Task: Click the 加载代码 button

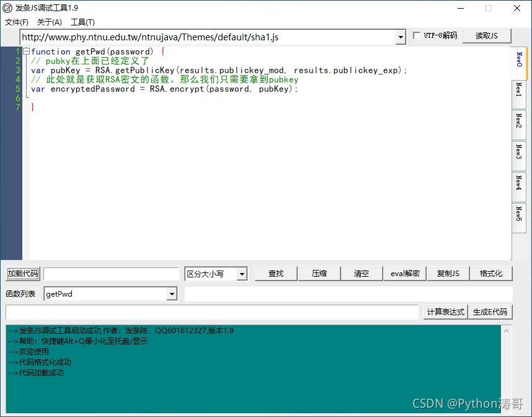Action: 23,274
